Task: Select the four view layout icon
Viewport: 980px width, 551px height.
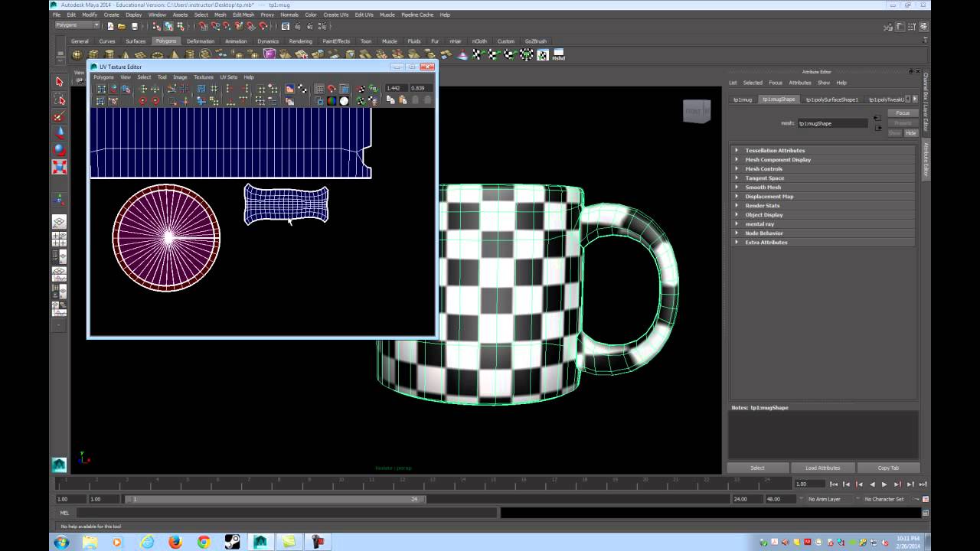Action: click(60, 239)
